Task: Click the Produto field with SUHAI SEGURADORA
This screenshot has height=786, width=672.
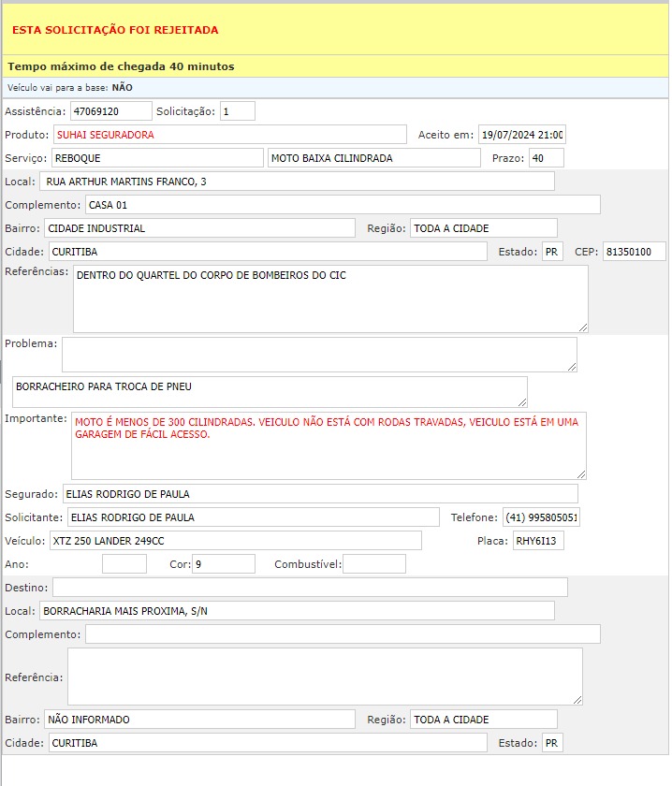Action: coord(229,135)
